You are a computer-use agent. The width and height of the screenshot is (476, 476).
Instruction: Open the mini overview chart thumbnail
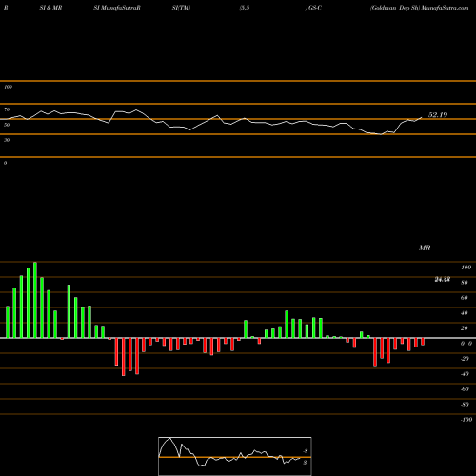coord(235,456)
